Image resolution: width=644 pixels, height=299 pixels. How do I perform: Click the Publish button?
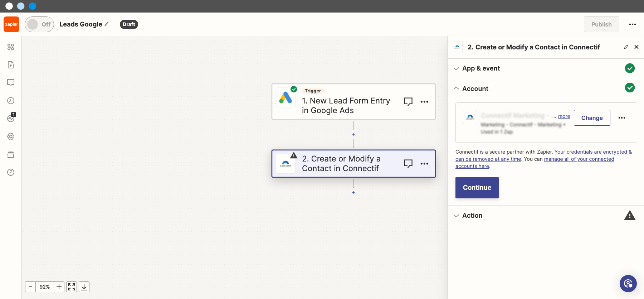601,24
